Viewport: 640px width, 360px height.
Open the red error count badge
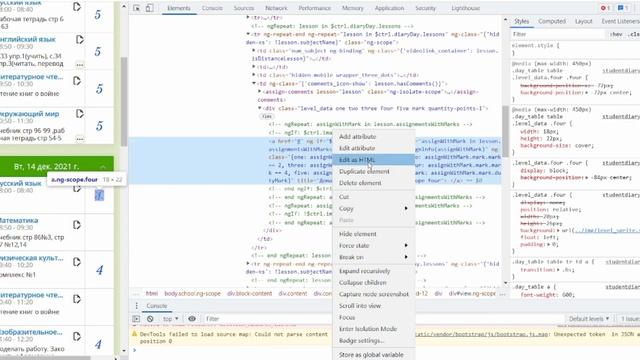[x=605, y=8]
